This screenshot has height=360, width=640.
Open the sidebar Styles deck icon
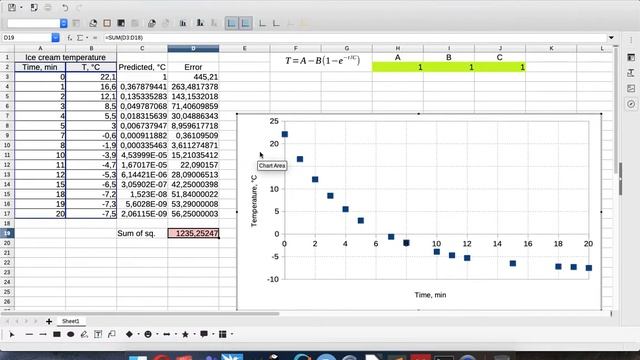631,73
